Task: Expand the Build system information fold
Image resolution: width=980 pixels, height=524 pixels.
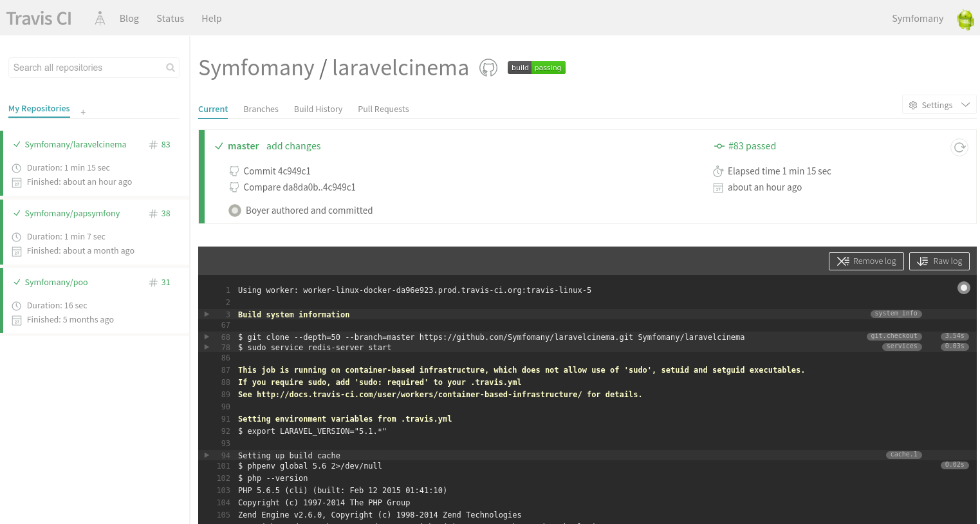Action: [x=207, y=314]
